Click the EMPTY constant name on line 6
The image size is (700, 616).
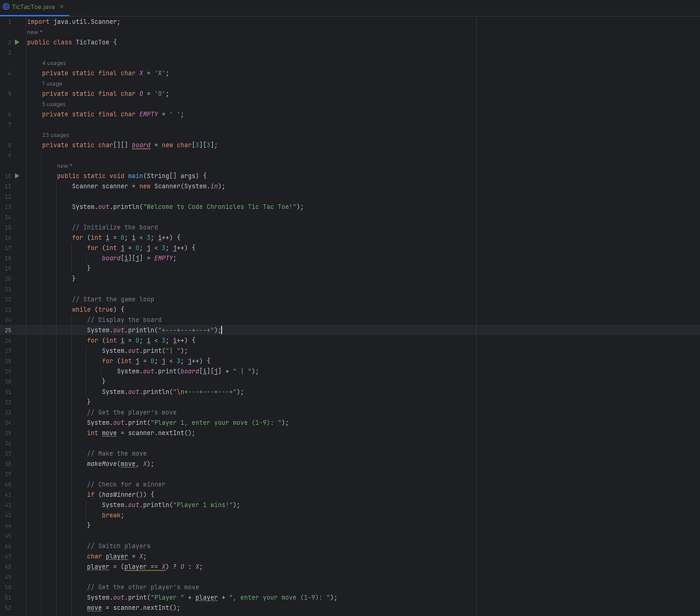(x=149, y=114)
